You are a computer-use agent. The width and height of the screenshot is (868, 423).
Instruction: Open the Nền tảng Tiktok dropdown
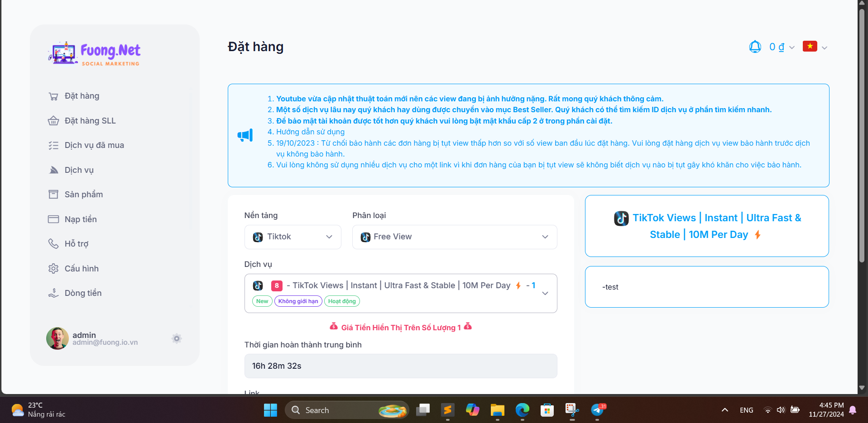click(292, 237)
